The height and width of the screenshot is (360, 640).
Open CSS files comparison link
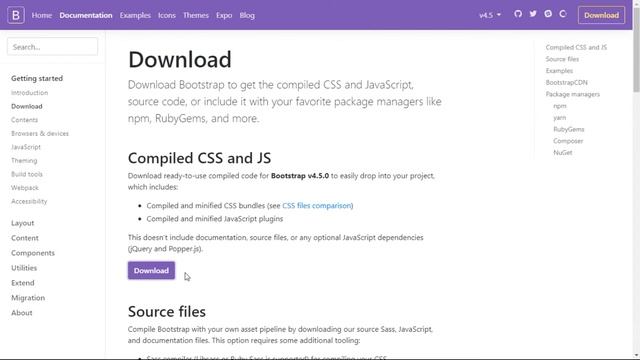pyautogui.click(x=317, y=205)
